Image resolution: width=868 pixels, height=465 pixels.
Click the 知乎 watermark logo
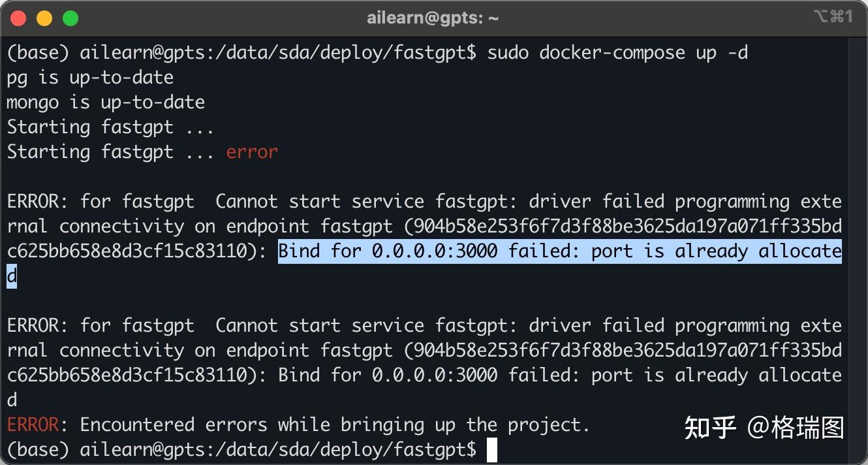(710, 428)
